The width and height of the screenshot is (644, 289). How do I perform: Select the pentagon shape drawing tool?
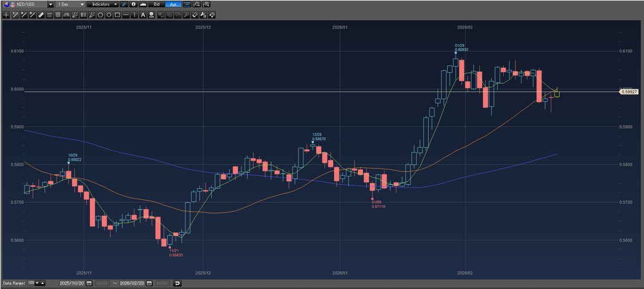[100, 15]
